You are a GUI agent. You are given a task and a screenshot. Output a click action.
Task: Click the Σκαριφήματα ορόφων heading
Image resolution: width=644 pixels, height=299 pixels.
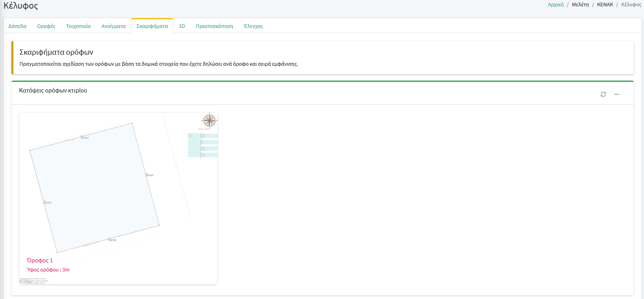pos(56,52)
